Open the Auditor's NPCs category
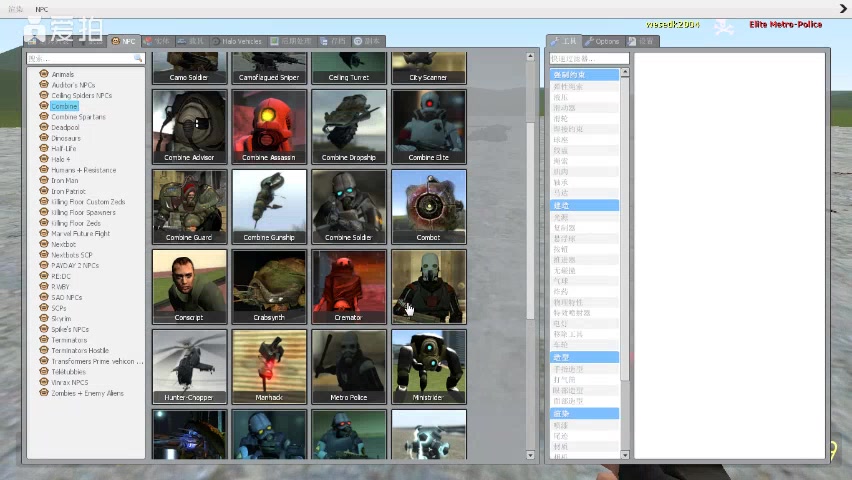 click(x=73, y=85)
